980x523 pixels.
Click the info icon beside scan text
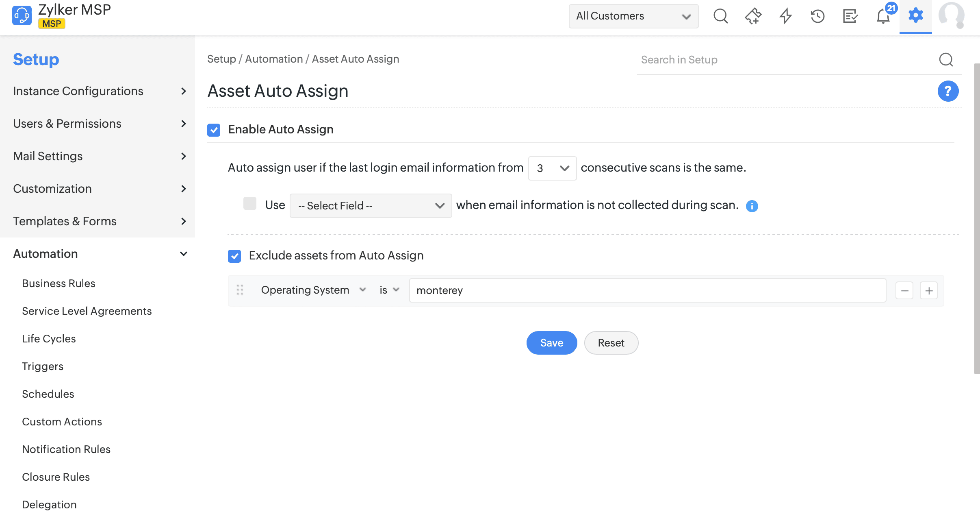pyautogui.click(x=752, y=206)
